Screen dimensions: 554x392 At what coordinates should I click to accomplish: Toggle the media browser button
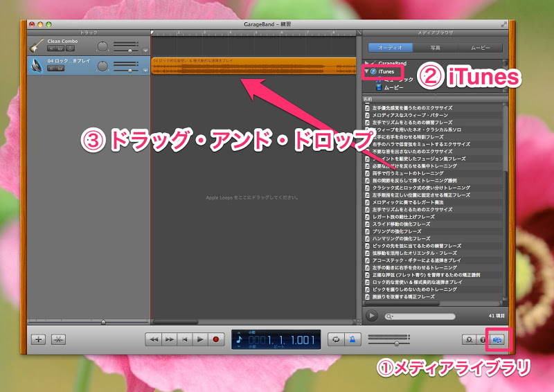497,339
